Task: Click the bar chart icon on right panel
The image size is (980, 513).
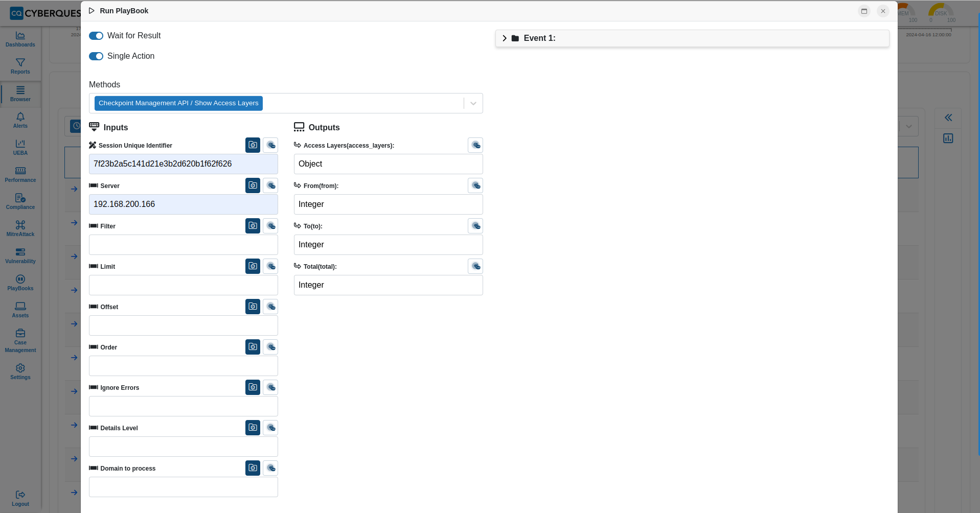Action: pyautogui.click(x=948, y=138)
